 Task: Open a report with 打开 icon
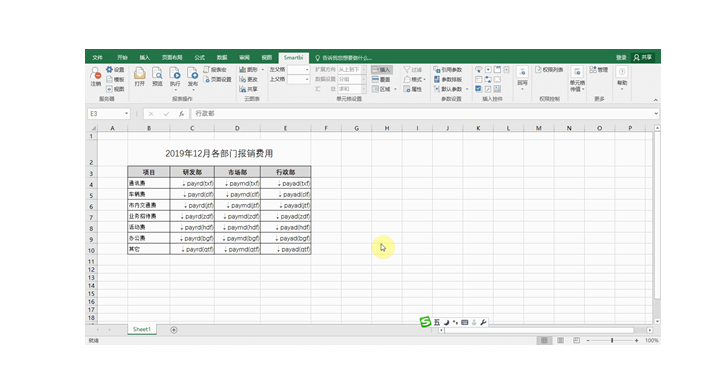click(139, 76)
